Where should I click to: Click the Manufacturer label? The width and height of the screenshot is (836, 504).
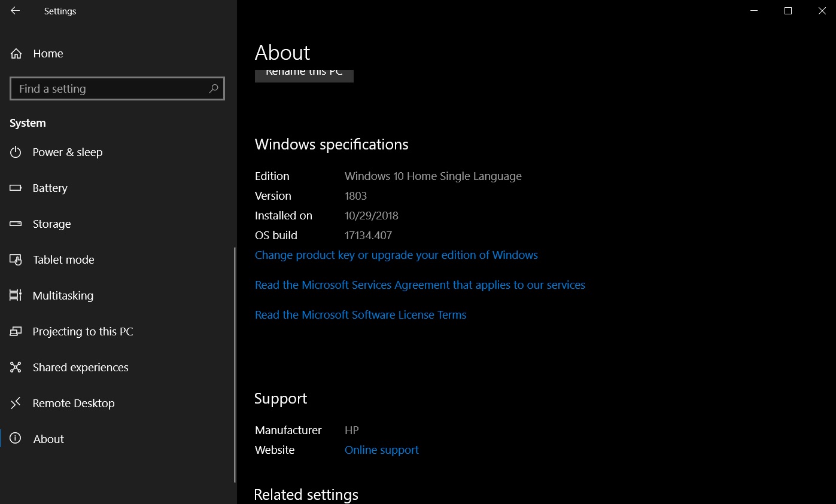tap(288, 430)
